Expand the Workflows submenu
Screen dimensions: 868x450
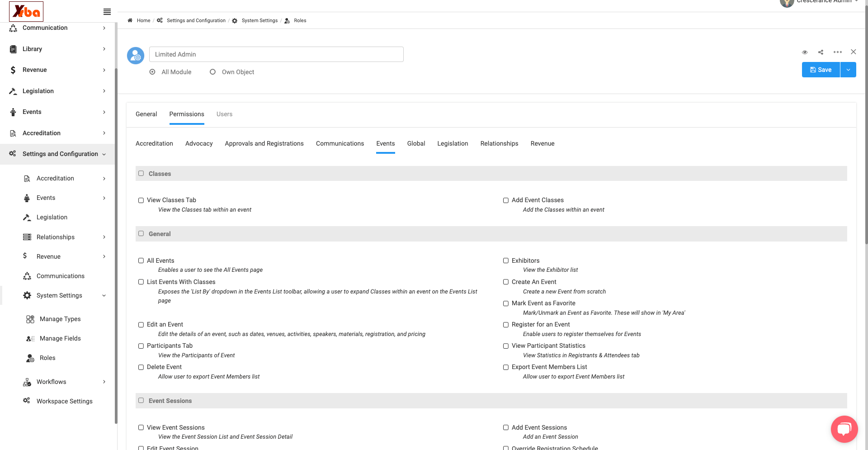(104, 382)
